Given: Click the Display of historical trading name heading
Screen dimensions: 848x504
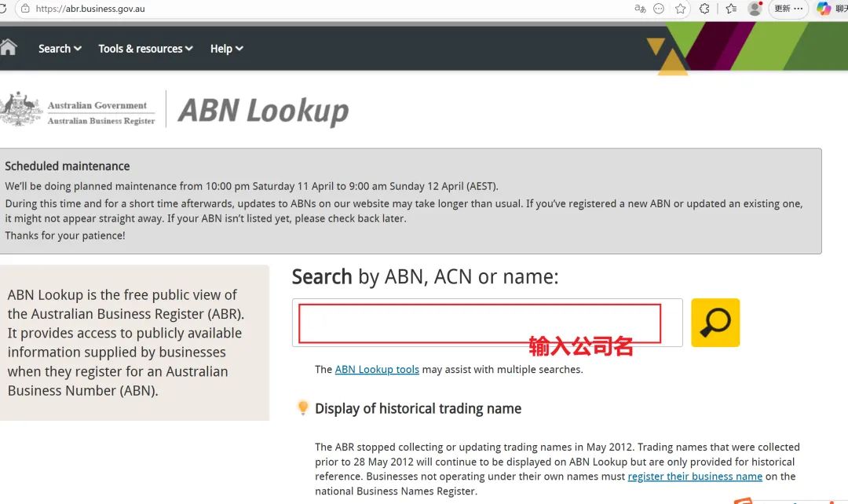Looking at the screenshot, I should (418, 409).
